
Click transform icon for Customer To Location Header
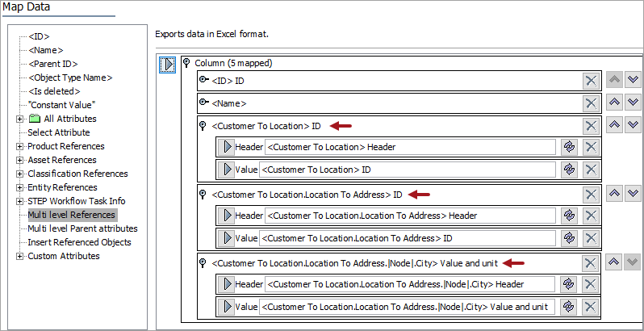pyautogui.click(x=569, y=147)
